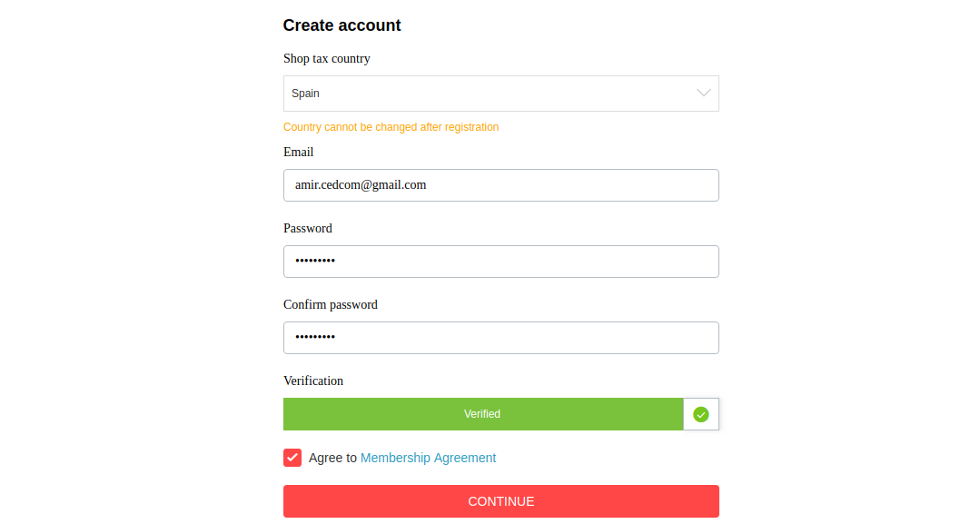Click the green Verified slider bar
The image size is (980, 524).
(x=483, y=414)
